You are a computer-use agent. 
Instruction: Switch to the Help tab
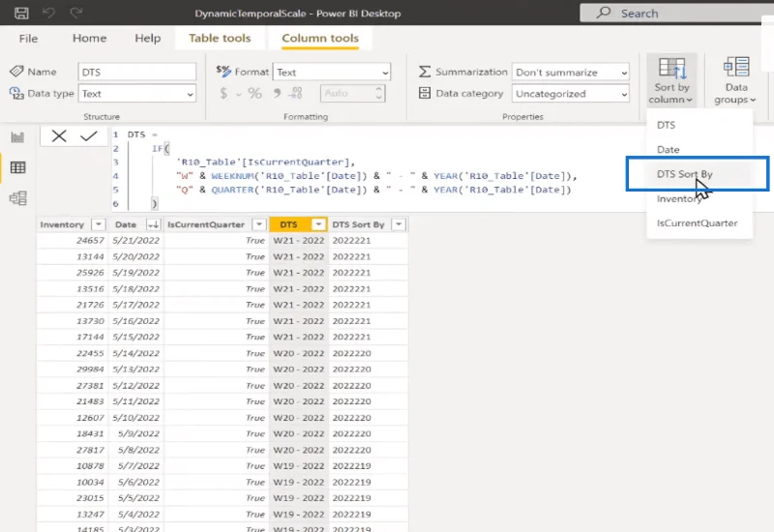tap(148, 38)
